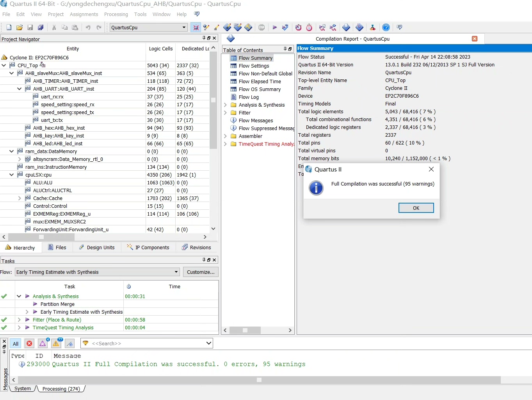Click the Open File folder icon

click(20, 27)
